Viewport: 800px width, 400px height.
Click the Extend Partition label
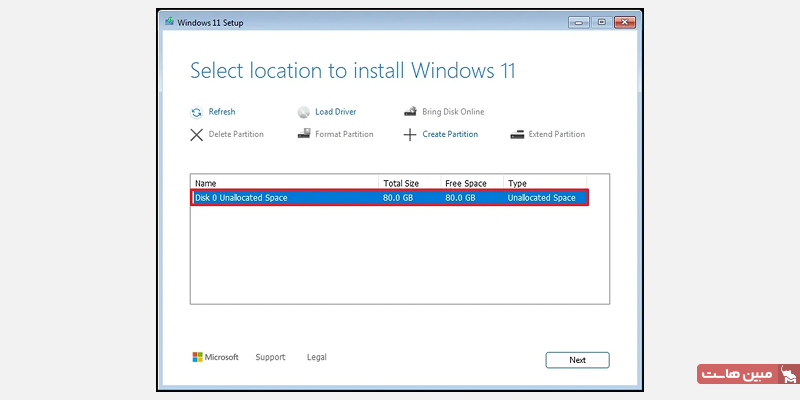click(557, 134)
